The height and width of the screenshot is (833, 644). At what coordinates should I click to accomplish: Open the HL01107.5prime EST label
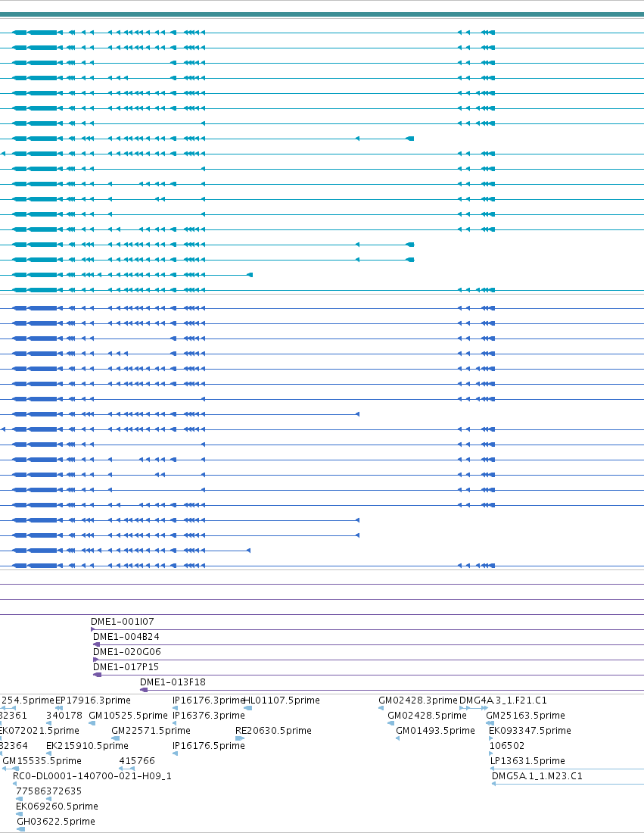coord(282,700)
